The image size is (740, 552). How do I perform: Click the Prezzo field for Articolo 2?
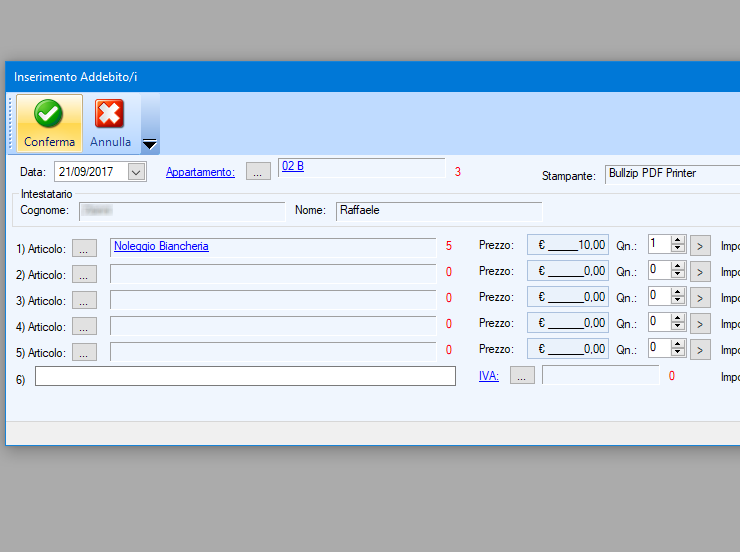coord(567,271)
